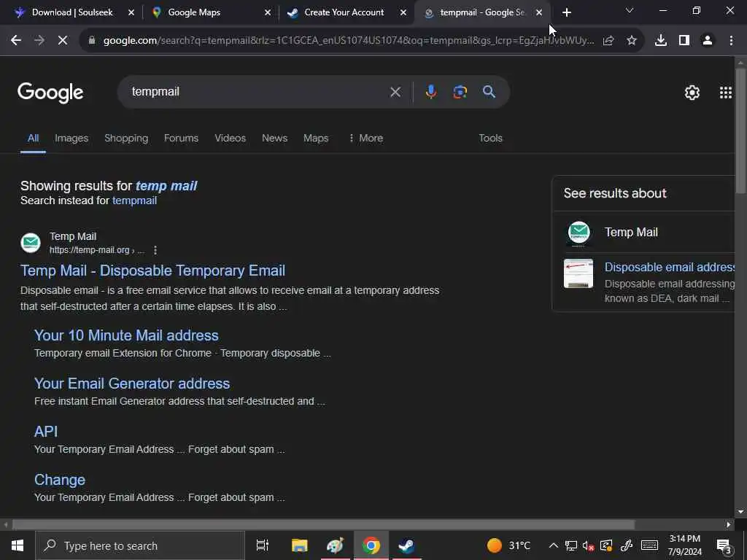Show hidden system tray icons

point(553,545)
